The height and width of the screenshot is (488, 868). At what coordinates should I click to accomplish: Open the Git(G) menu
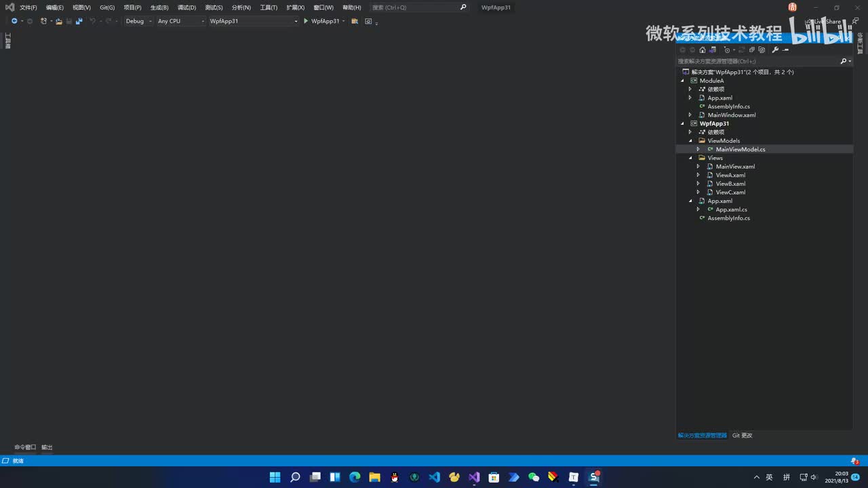point(107,7)
